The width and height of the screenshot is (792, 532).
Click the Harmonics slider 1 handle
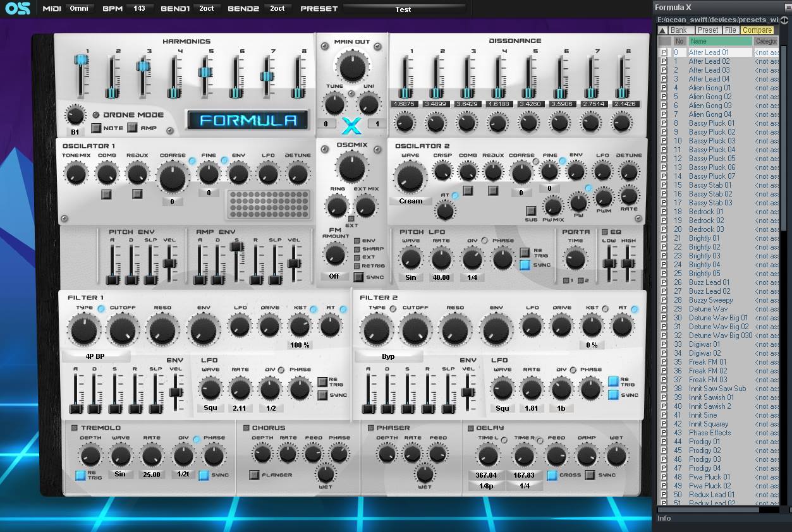point(81,60)
